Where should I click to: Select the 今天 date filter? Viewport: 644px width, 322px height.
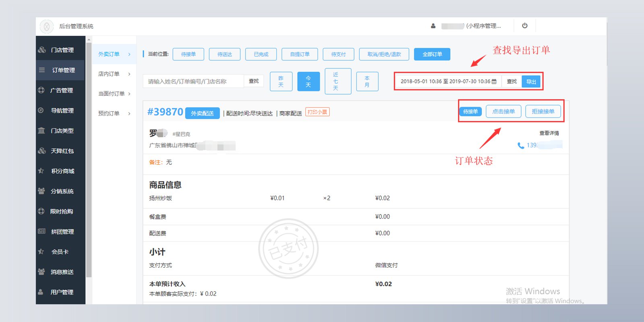308,81
